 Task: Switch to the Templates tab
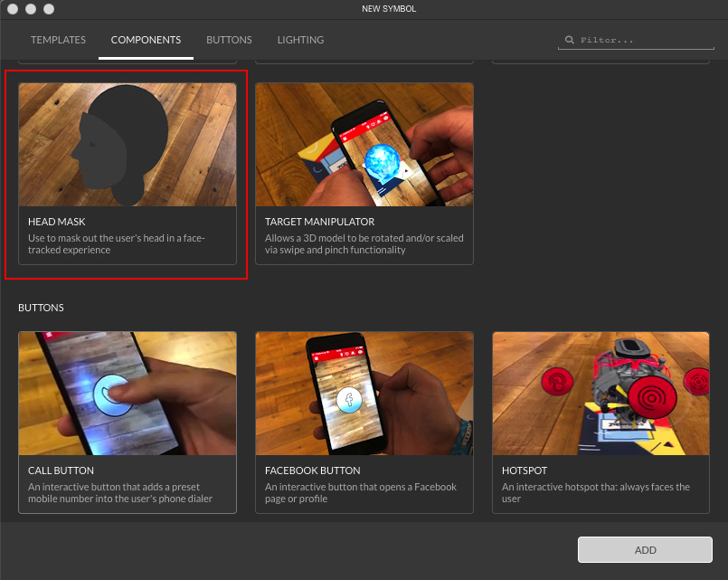coord(58,40)
